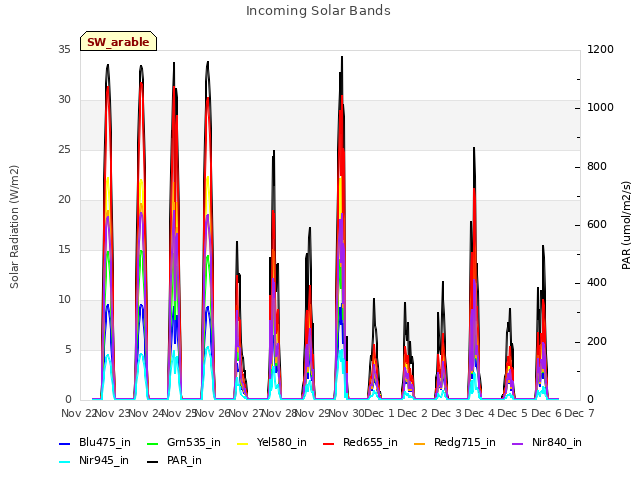Click the Nov 22 x-axis tick label
The image size is (640, 480).
(78, 413)
